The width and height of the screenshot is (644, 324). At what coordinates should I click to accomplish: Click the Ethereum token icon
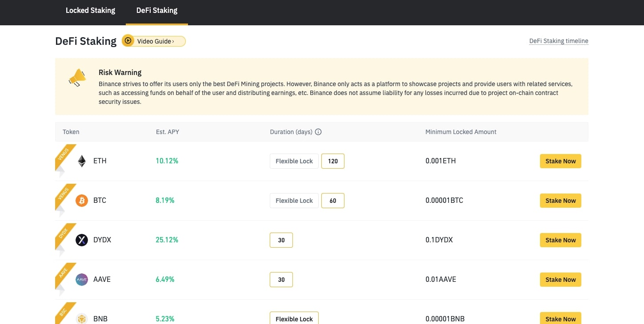pos(82,161)
